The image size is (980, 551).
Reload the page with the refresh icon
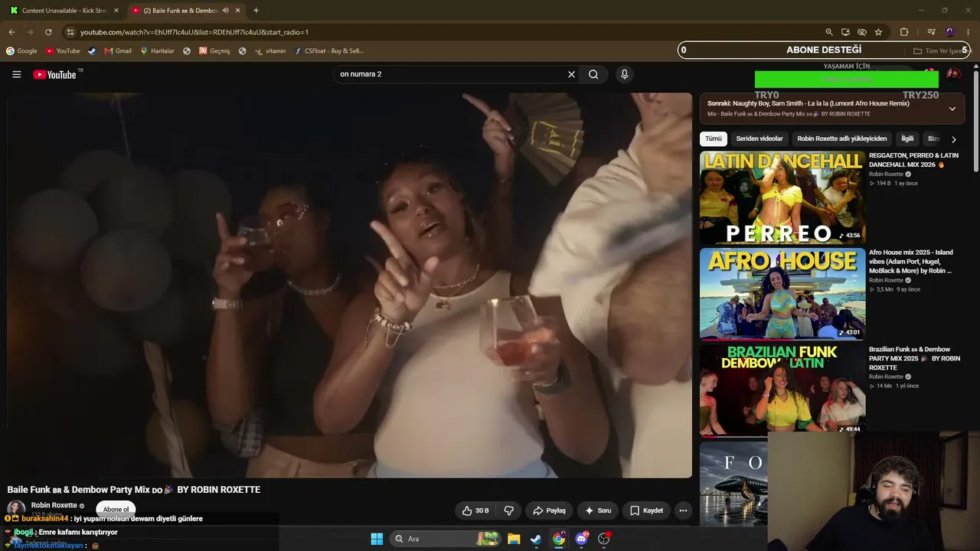point(48,32)
